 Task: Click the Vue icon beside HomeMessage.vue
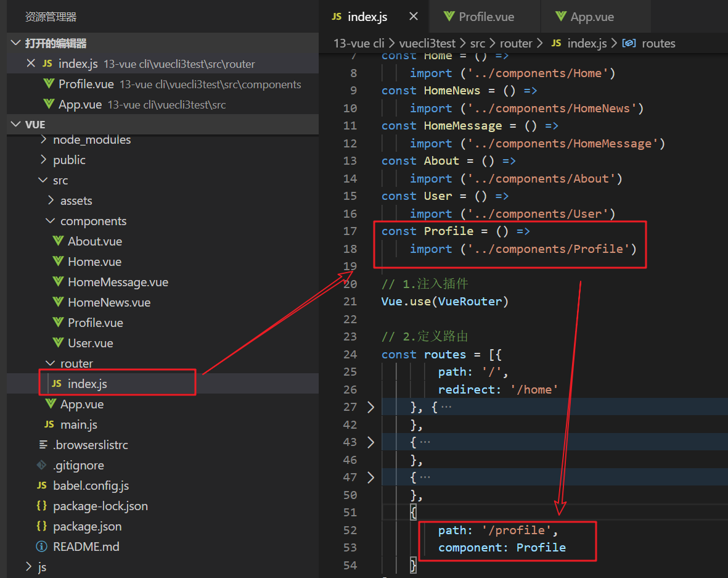click(x=58, y=282)
